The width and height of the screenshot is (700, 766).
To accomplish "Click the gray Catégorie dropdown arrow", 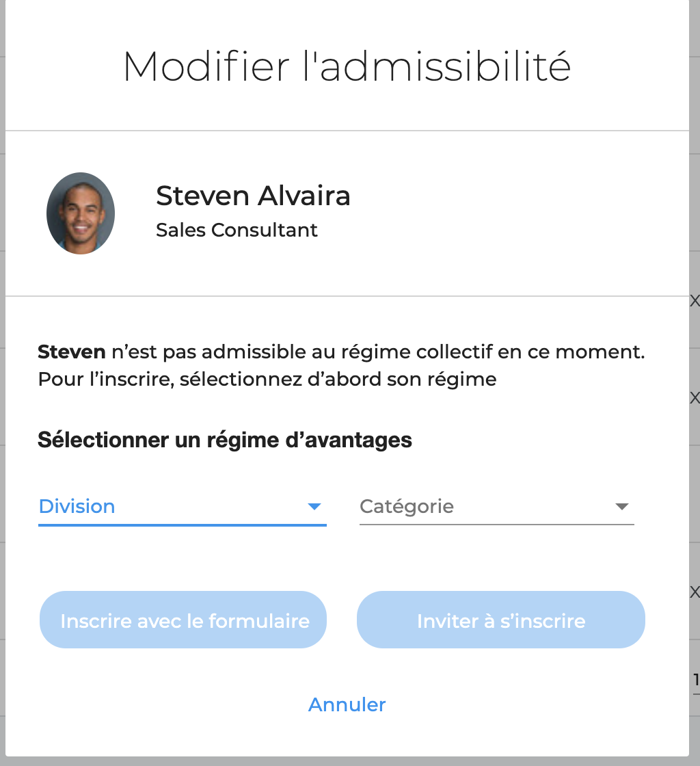I will pyautogui.click(x=621, y=507).
